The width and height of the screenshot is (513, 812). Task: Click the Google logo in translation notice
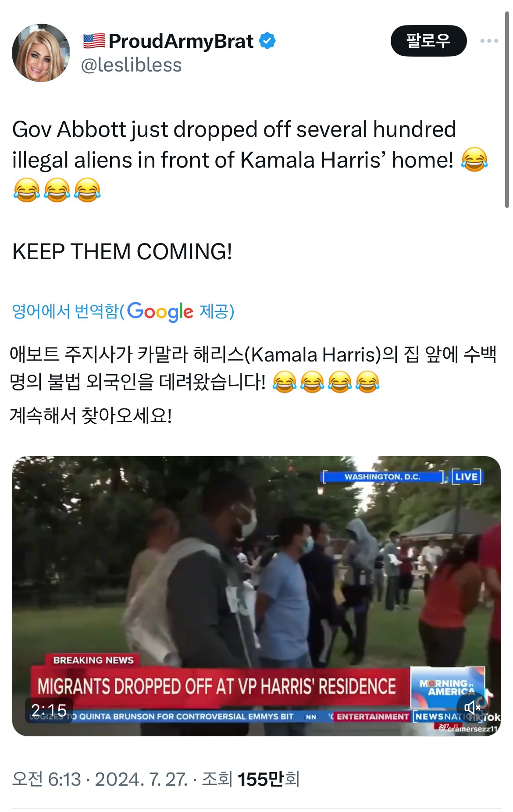(x=160, y=311)
